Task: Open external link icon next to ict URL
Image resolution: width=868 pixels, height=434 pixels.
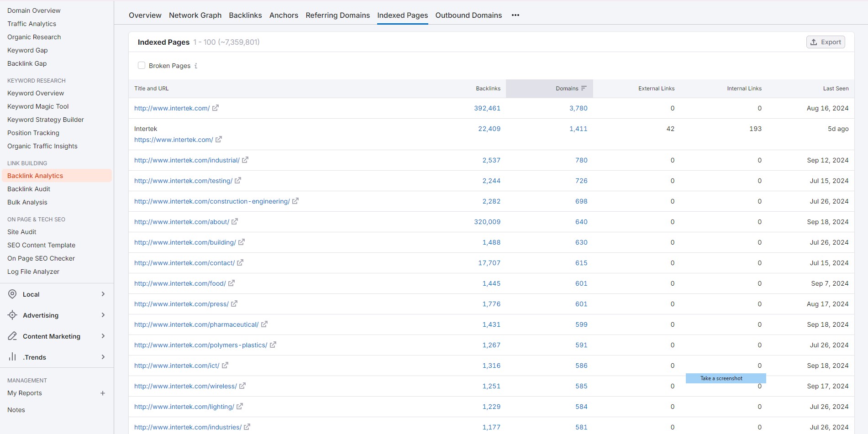Action: point(225,366)
